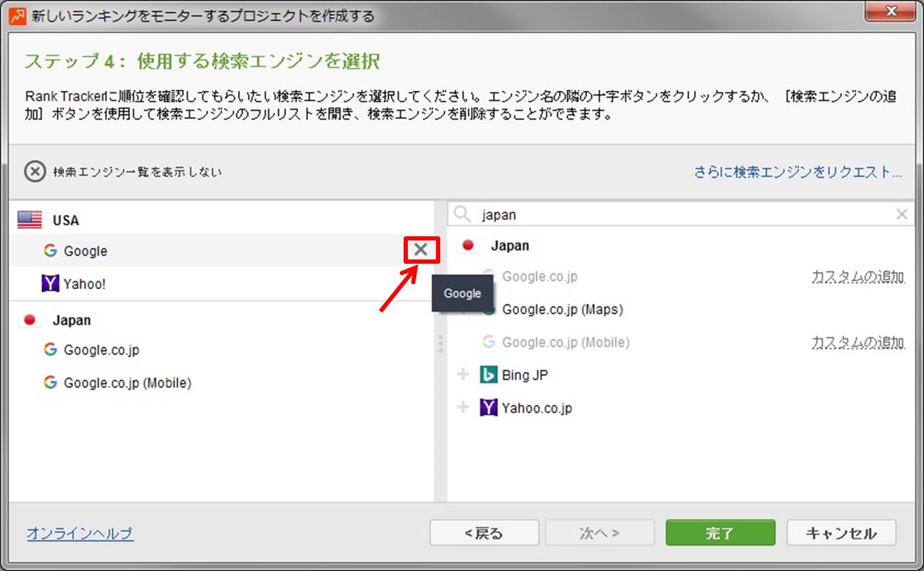Click the Yahoo.co.jp logo icon
924x571 pixels.
click(x=488, y=407)
